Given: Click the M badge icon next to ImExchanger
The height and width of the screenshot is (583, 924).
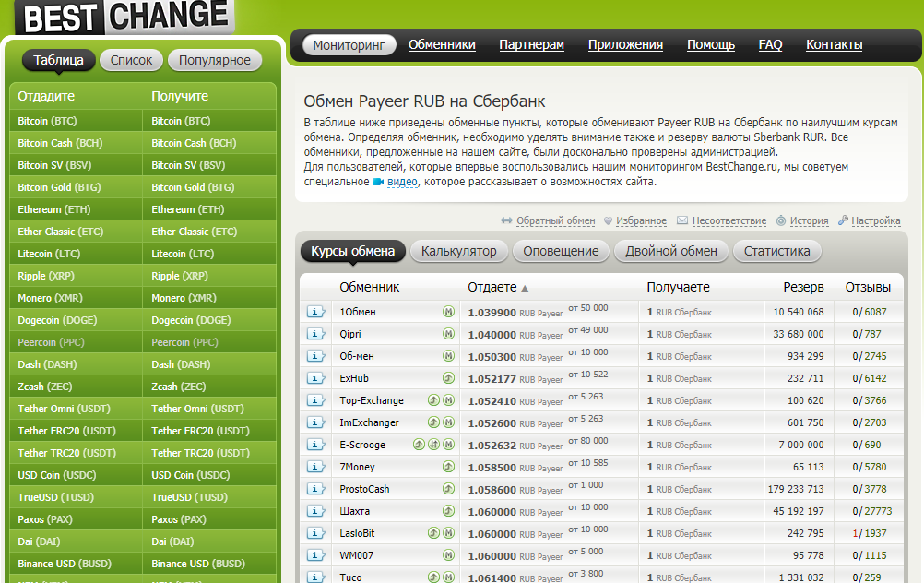Looking at the screenshot, I should pyautogui.click(x=448, y=422).
